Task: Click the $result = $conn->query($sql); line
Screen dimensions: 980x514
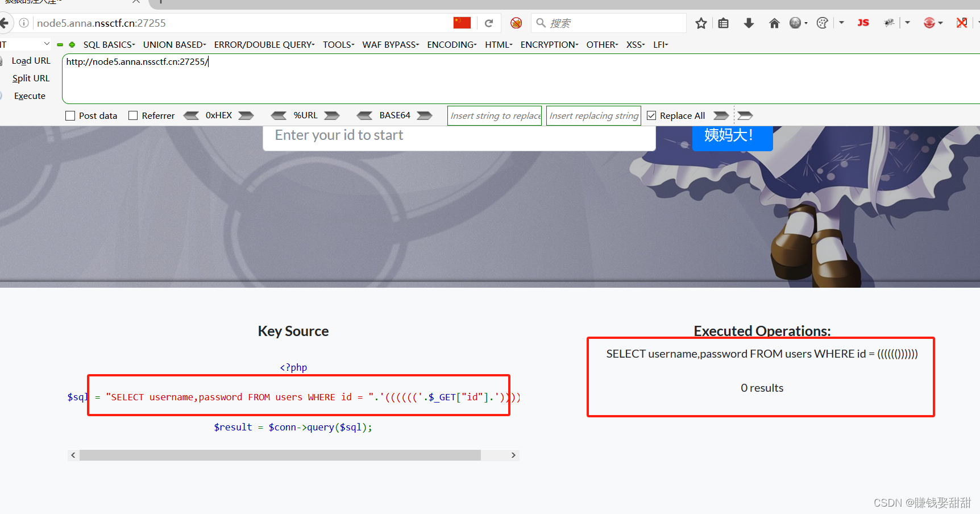Action: 293,427
